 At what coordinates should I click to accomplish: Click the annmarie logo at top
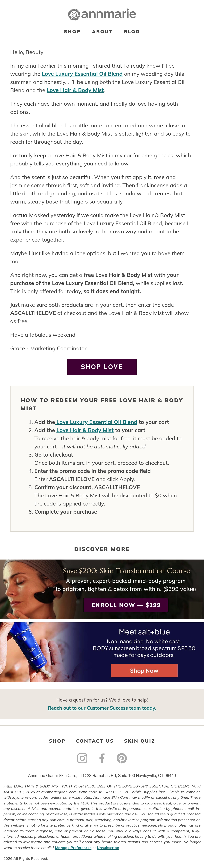pyautogui.click(x=102, y=14)
